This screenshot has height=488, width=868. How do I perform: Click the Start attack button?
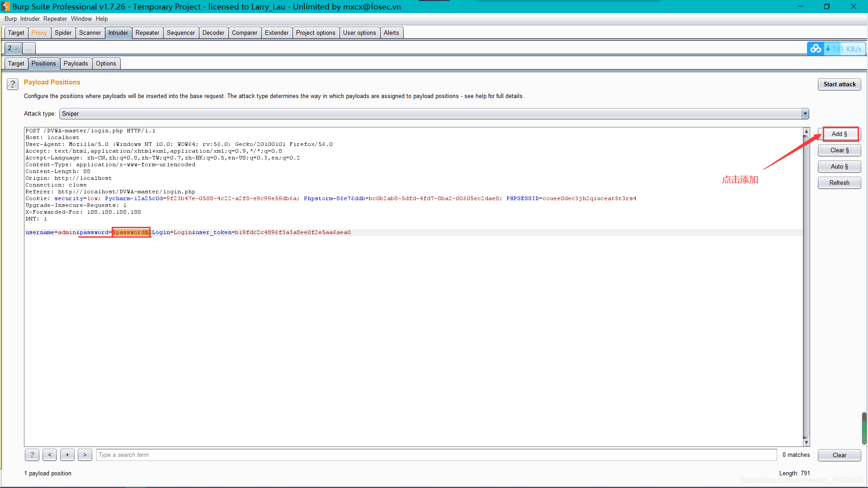[840, 84]
